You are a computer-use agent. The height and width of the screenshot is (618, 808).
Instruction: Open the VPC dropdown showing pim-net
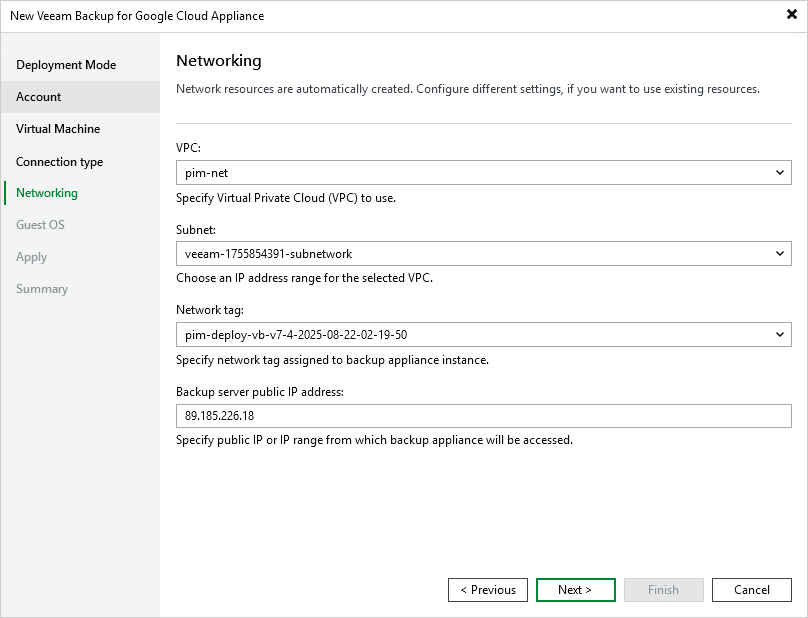point(483,173)
